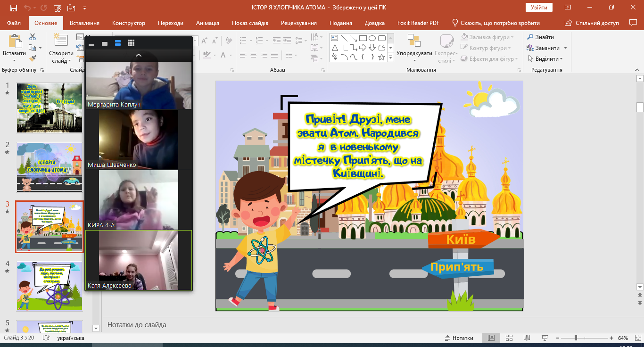The height and width of the screenshot is (347, 644).
Task: Open the Показ слайдів ribbon tab
Action: click(x=250, y=23)
